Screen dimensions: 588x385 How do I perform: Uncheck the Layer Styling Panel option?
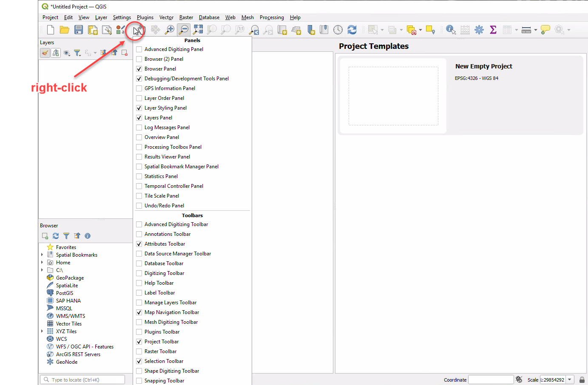(139, 108)
